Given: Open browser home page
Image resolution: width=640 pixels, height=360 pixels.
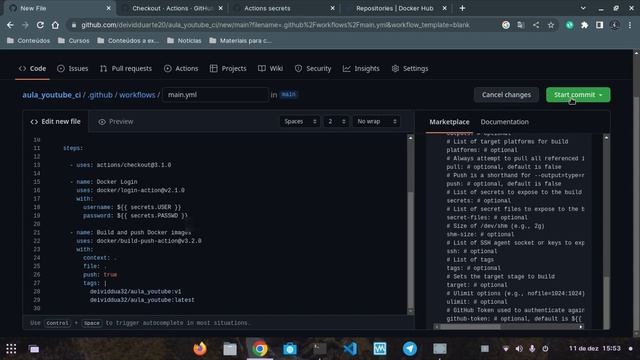Looking at the screenshot, I should point(55,25).
